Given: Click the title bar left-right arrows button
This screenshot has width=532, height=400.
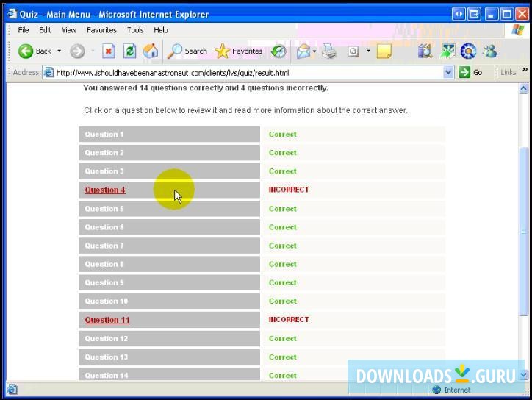Looking at the screenshot, I should pyautogui.click(x=459, y=14).
